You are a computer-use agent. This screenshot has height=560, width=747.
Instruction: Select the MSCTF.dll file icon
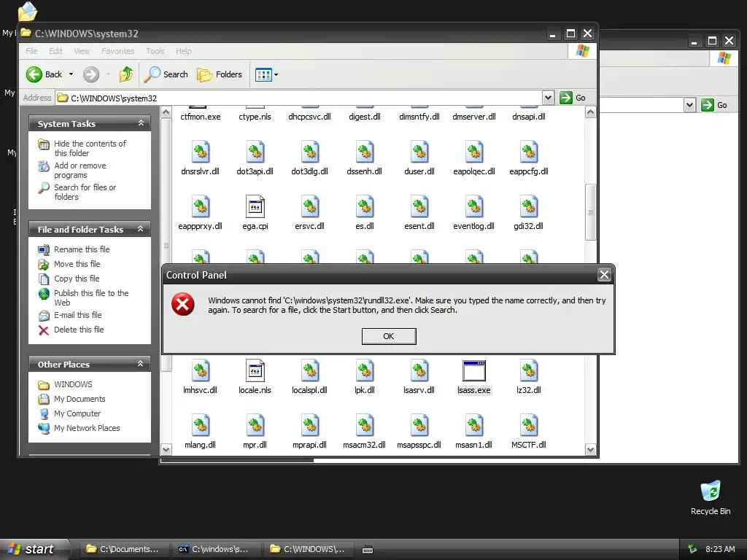528,425
